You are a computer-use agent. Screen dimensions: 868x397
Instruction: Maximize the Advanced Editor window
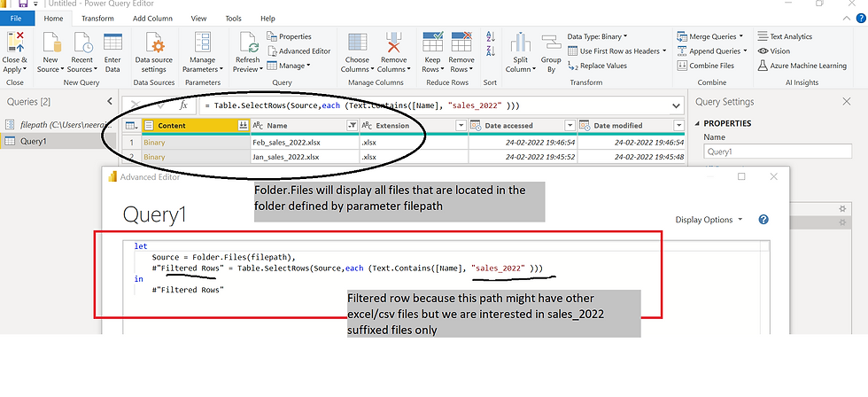[x=741, y=176]
